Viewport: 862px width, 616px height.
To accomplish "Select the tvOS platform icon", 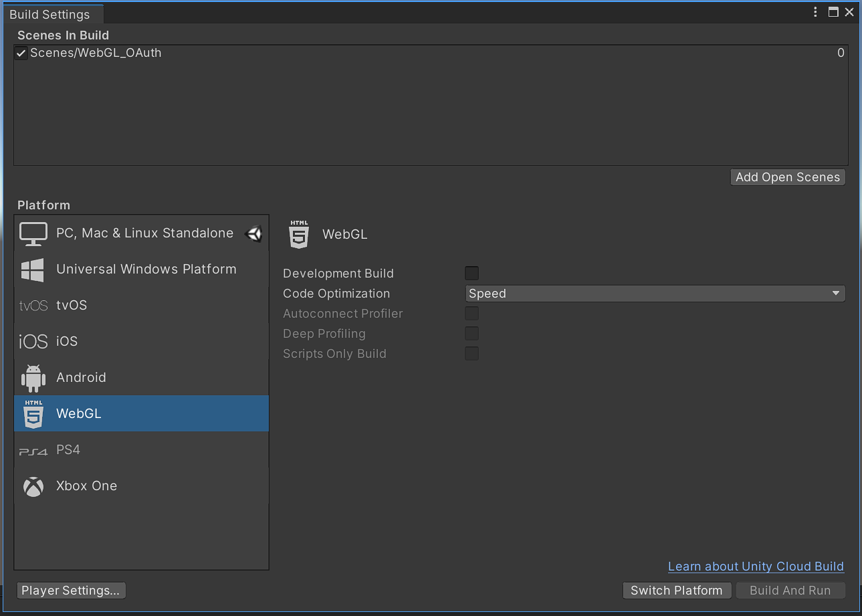I will coord(33,306).
